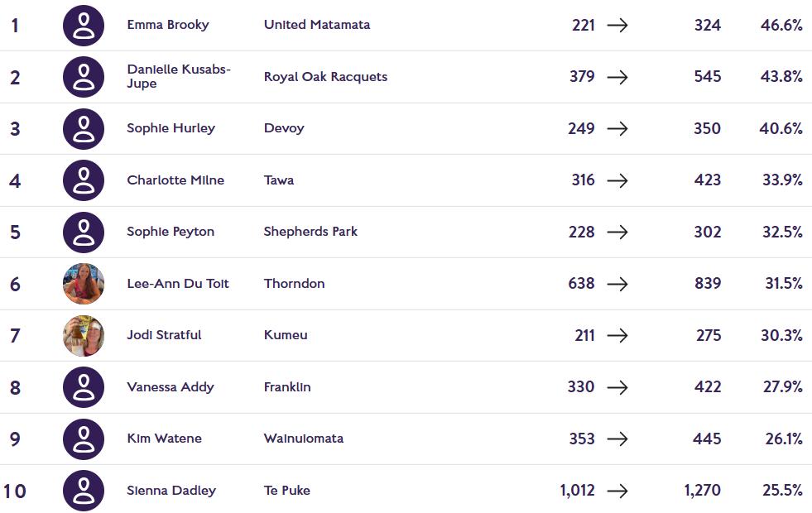Click the rank number 6 row
This screenshot has height=513, width=812.
click(15, 284)
